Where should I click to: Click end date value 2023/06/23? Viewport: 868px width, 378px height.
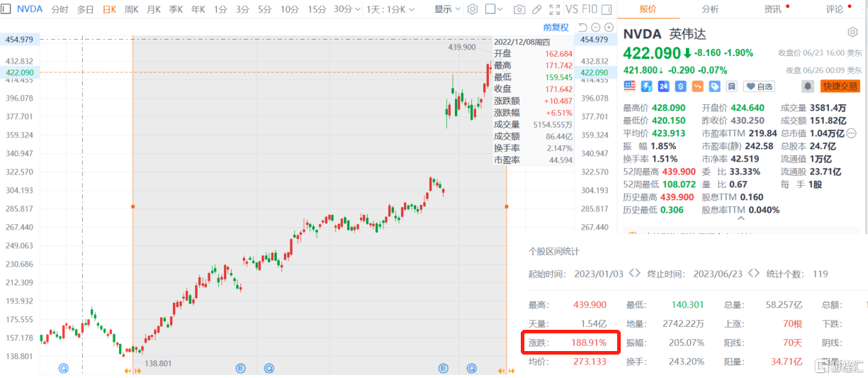[718, 274]
